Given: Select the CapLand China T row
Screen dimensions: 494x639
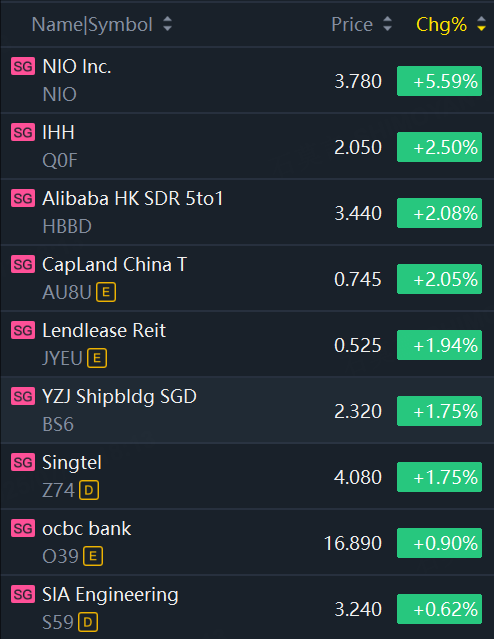Looking at the screenshot, I should pyautogui.click(x=247, y=278).
